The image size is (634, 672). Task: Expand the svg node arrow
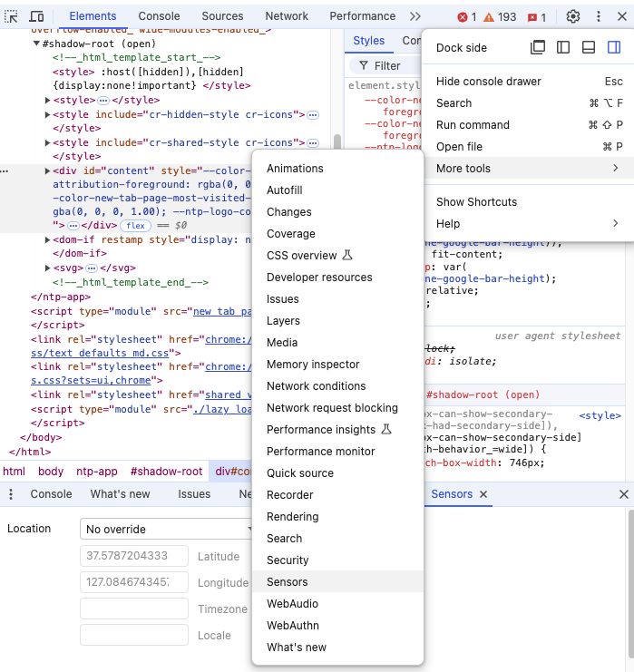(47, 268)
